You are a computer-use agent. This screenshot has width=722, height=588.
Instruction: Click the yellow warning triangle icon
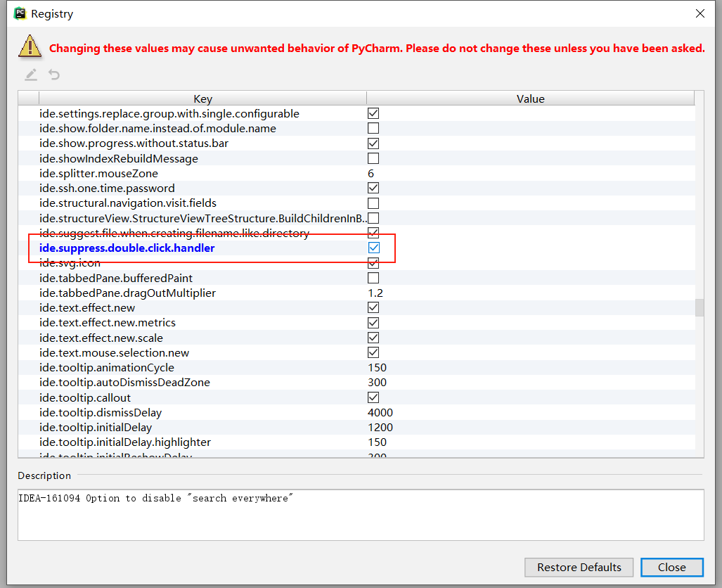(x=30, y=46)
